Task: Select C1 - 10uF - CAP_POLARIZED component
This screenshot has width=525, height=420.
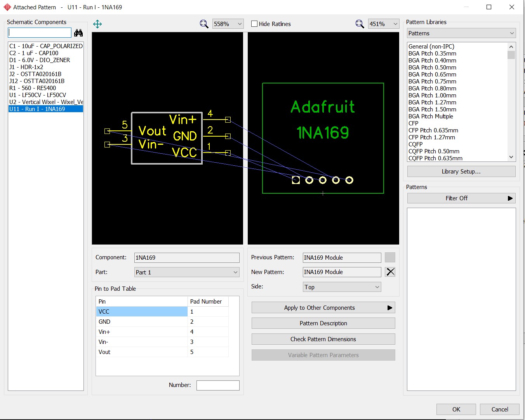Action: [x=46, y=46]
